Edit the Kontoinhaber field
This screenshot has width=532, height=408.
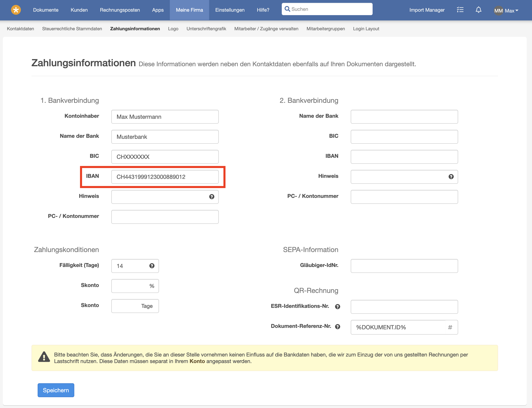click(165, 117)
